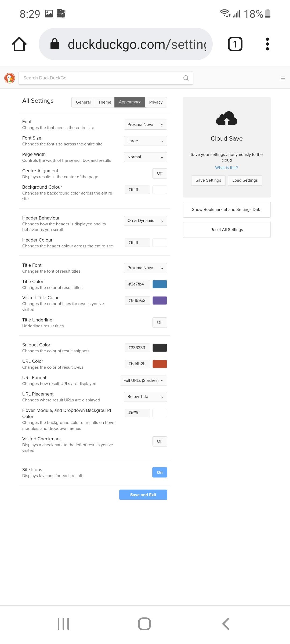
Task: Click the What is this link
Action: pyautogui.click(x=226, y=167)
